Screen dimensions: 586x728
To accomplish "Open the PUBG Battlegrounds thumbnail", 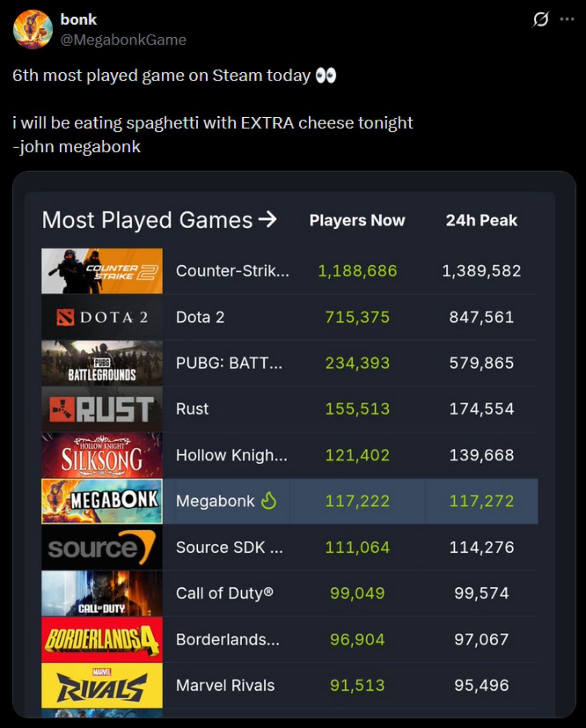I will click(x=102, y=363).
